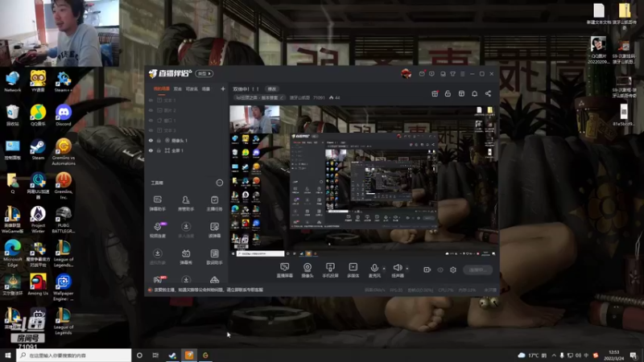This screenshot has width=644, height=362.
Task: Open the Discord desktop shortcut
Action: [x=64, y=115]
